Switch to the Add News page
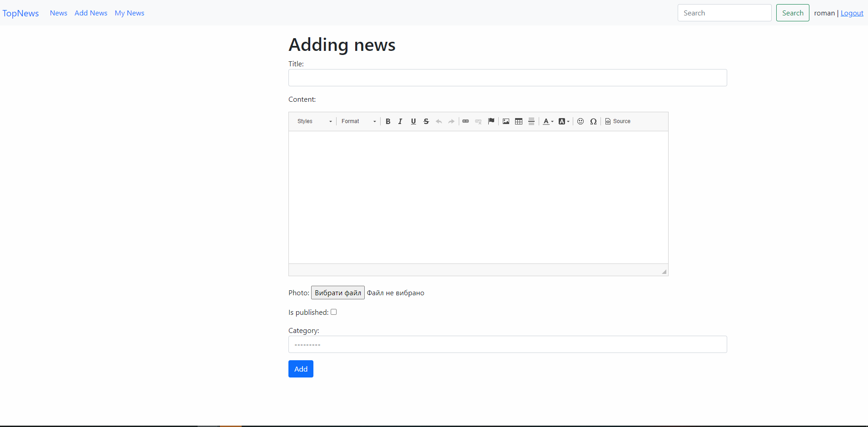This screenshot has height=427, width=868. tap(90, 13)
